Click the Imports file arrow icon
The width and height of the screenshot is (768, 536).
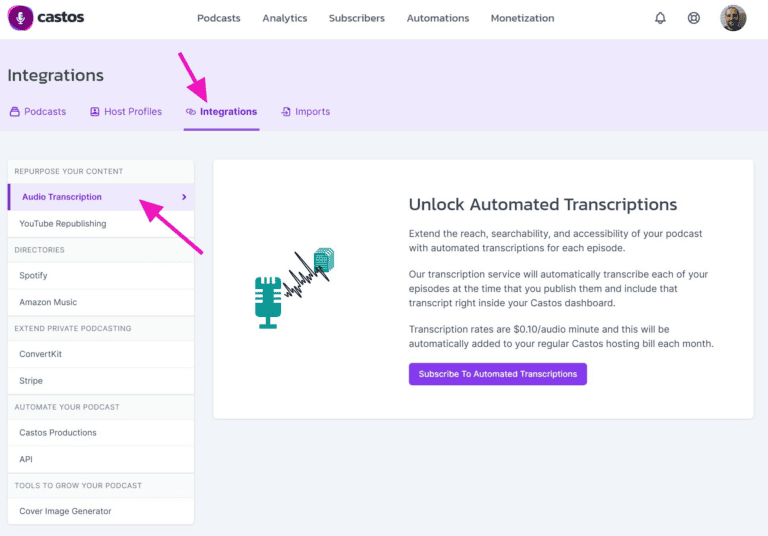click(286, 112)
